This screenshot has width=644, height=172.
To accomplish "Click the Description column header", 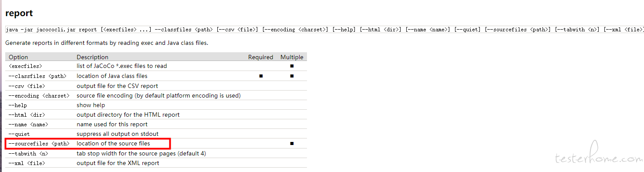I will coord(92,57).
